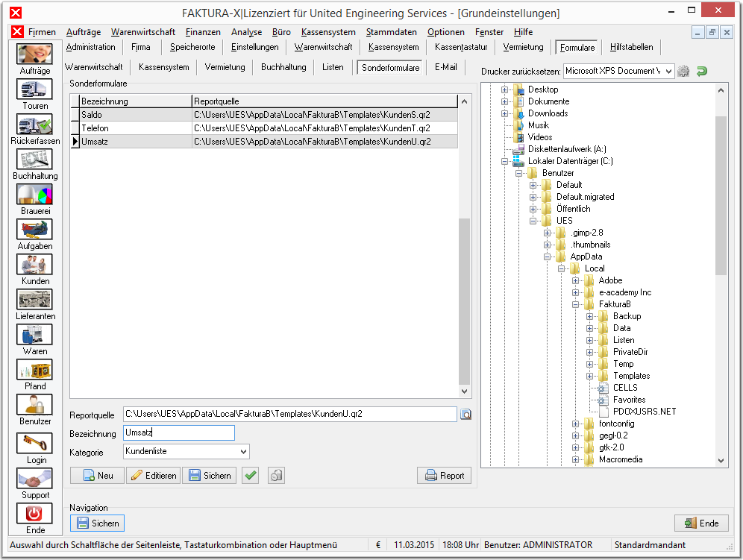The width and height of the screenshot is (743, 560).
Task: Click the gray icon button beside the checkmark
Action: click(x=276, y=475)
